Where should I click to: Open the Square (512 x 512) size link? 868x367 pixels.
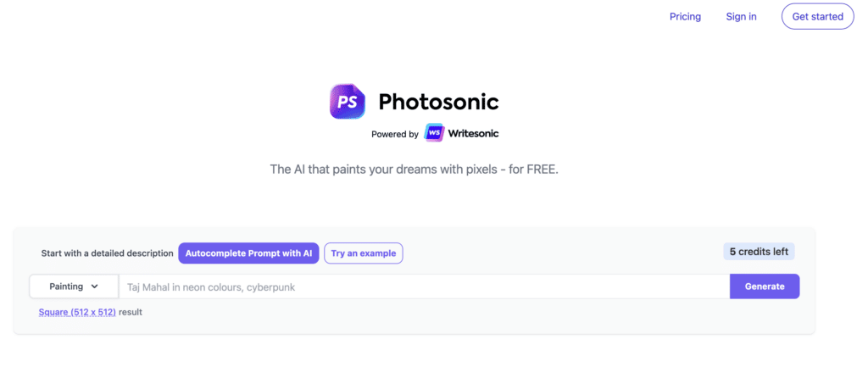(77, 312)
